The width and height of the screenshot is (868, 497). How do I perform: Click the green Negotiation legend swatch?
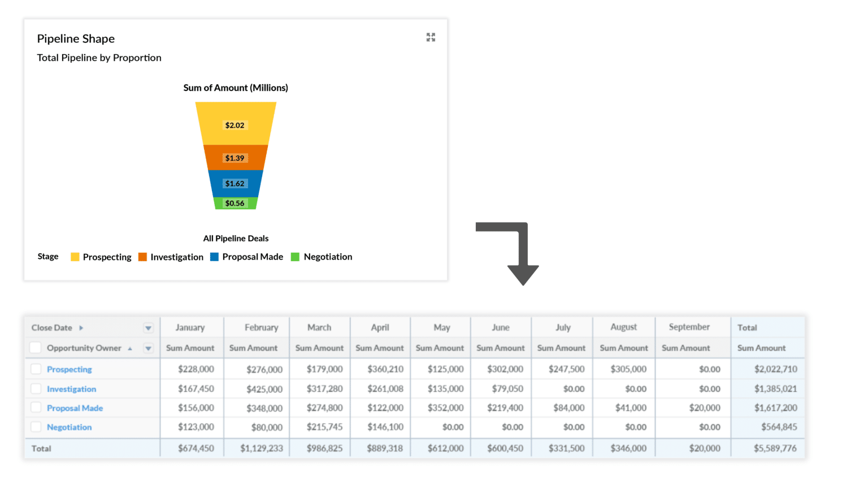tap(294, 257)
